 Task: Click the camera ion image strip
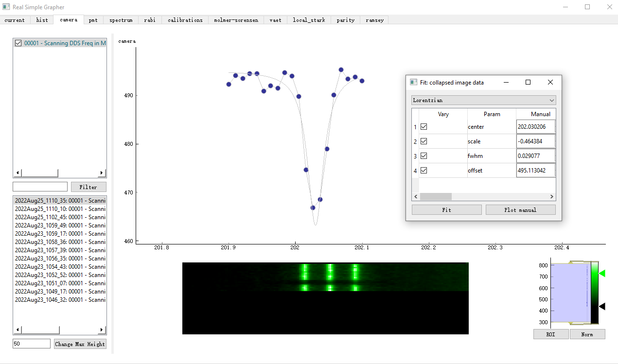(325, 298)
